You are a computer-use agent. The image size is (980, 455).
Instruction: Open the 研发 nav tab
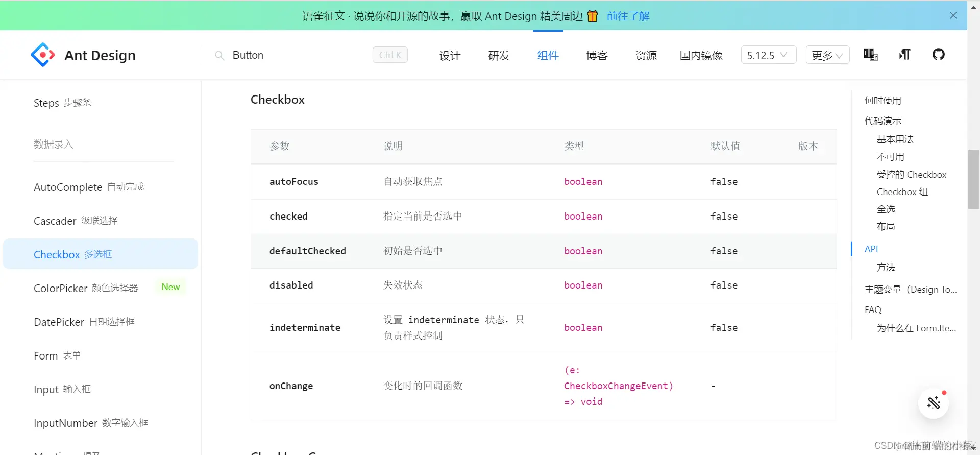[x=499, y=55]
